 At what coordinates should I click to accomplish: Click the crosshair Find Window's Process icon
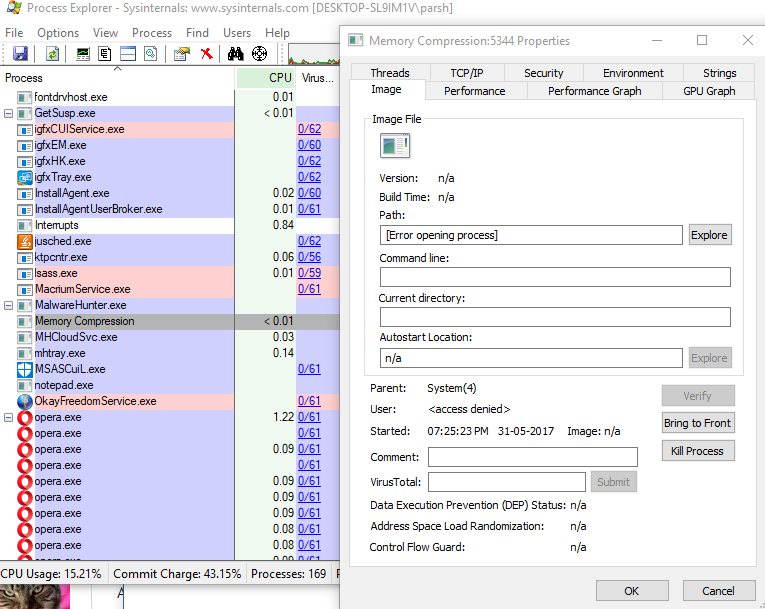[x=260, y=54]
